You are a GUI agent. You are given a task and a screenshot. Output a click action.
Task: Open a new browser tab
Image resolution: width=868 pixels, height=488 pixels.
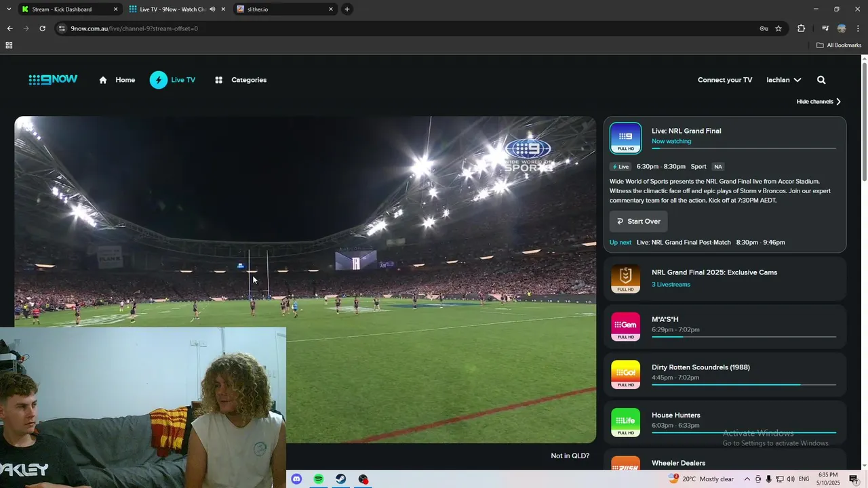click(347, 9)
